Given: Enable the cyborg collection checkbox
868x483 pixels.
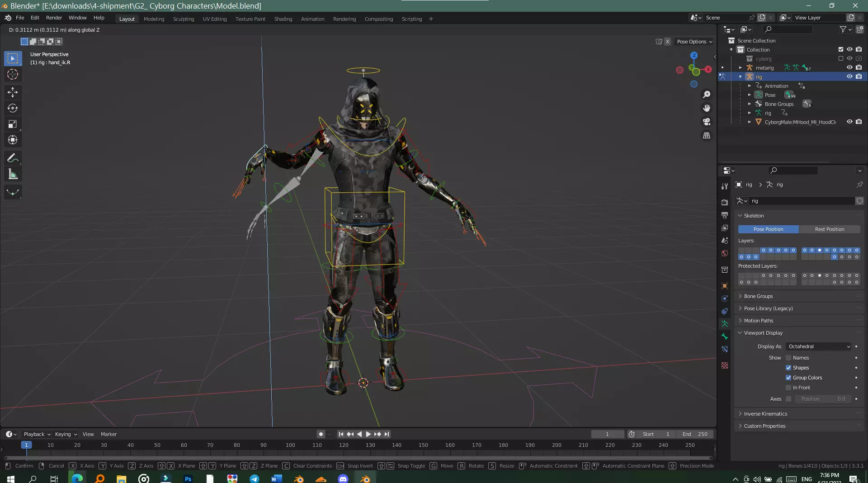Looking at the screenshot, I should 841,58.
